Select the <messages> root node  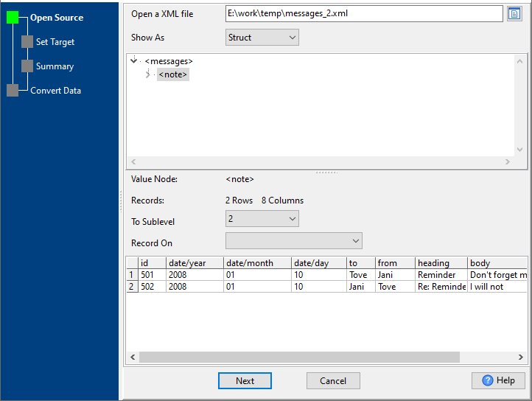tap(169, 61)
